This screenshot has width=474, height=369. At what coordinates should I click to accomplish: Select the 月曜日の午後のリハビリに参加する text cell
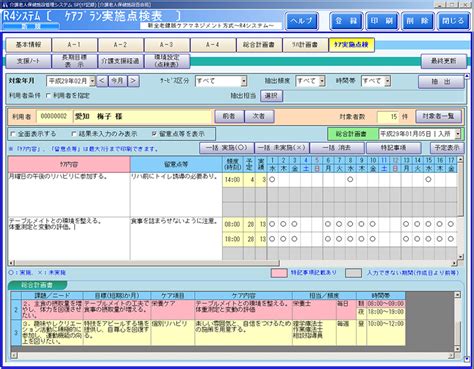point(69,195)
